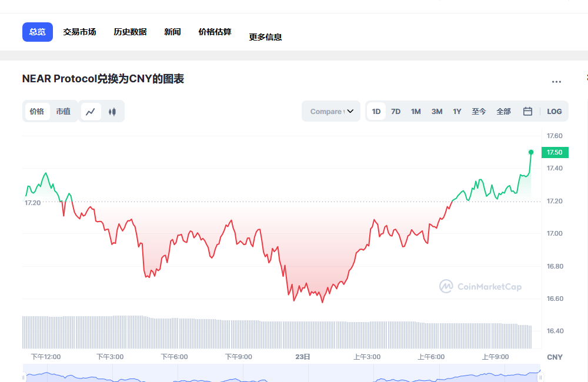The image size is (588, 382).
Task: Click the 23日 date axis label
Action: [x=303, y=357]
